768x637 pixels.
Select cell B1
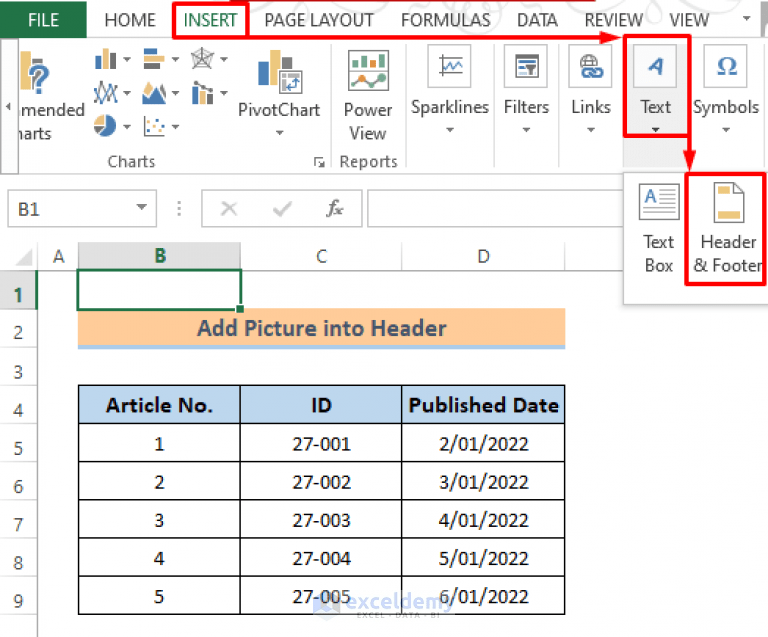click(x=159, y=290)
